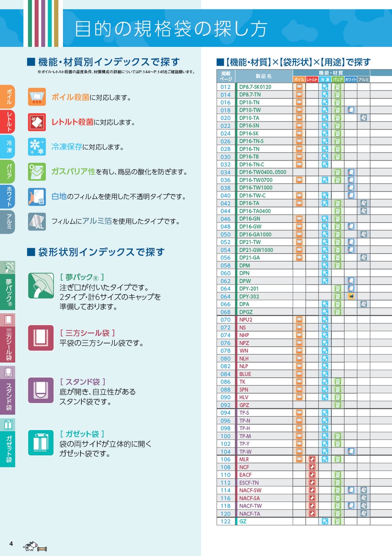This screenshot has height=556, width=392.
Task: Select the 冷凍 column header in the table
Action: pyautogui.click(x=325, y=80)
